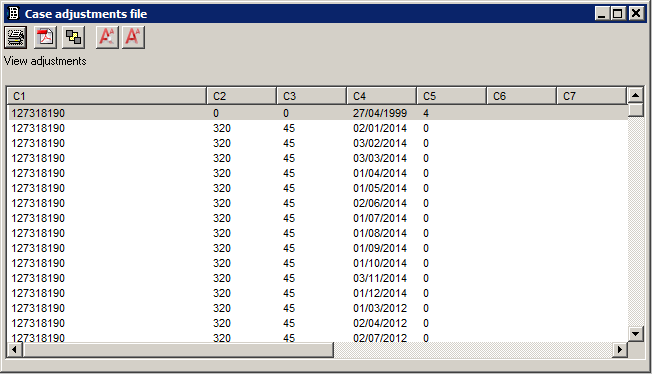
Task: Click the horizontal scrollbar right arrow
Action: pos(620,349)
